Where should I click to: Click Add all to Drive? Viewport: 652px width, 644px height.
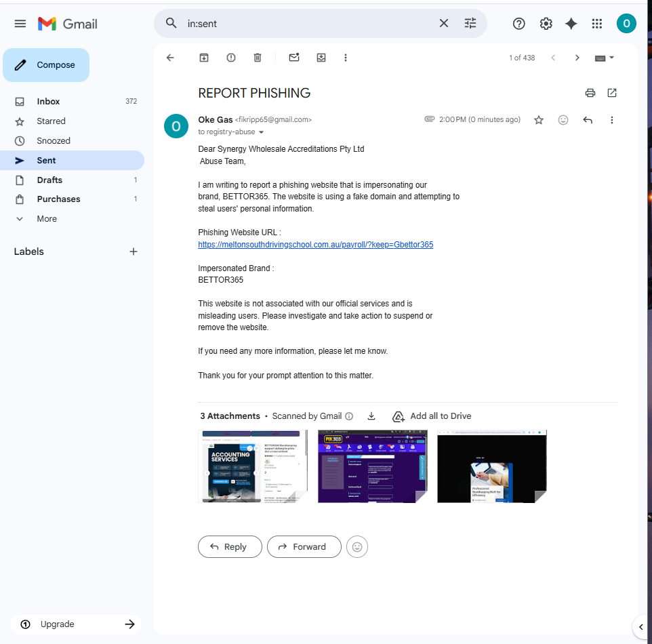tap(432, 416)
